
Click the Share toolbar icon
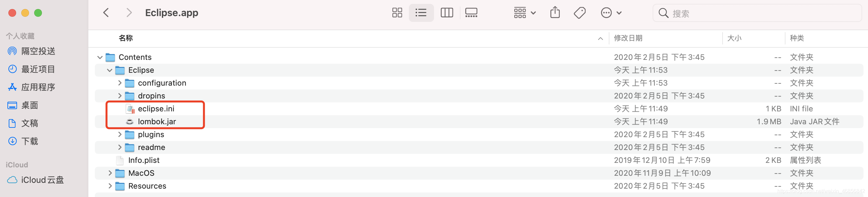click(x=555, y=13)
